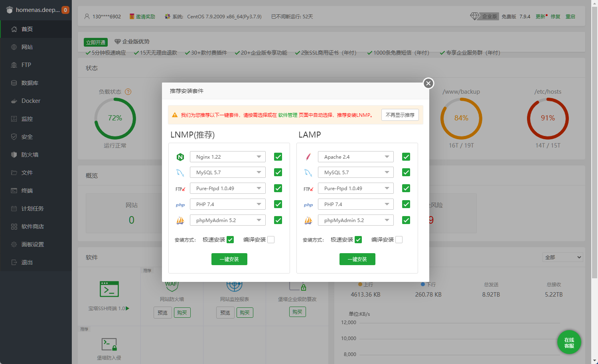The image size is (598, 364).
Task: Open LAMP MySQL 5.7 version dropdown
Action: tap(356, 172)
